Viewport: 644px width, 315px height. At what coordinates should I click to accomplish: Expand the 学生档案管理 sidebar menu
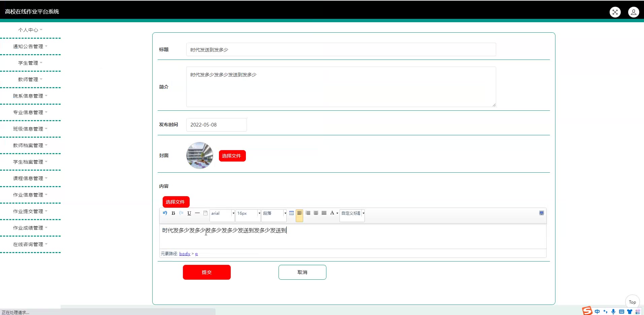[30, 162]
